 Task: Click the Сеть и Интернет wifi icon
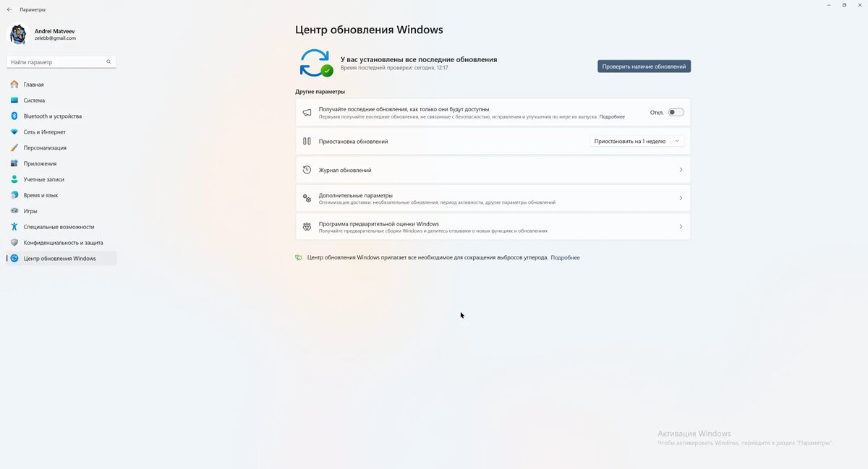pyautogui.click(x=14, y=132)
